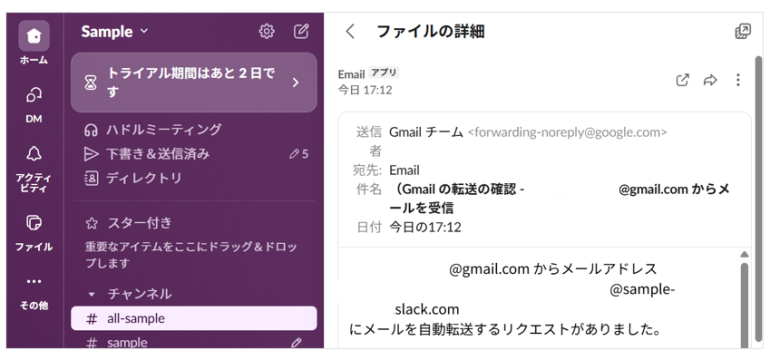Click the email body scrollbar up arrow
This screenshot has height=360, width=770.
[744, 254]
